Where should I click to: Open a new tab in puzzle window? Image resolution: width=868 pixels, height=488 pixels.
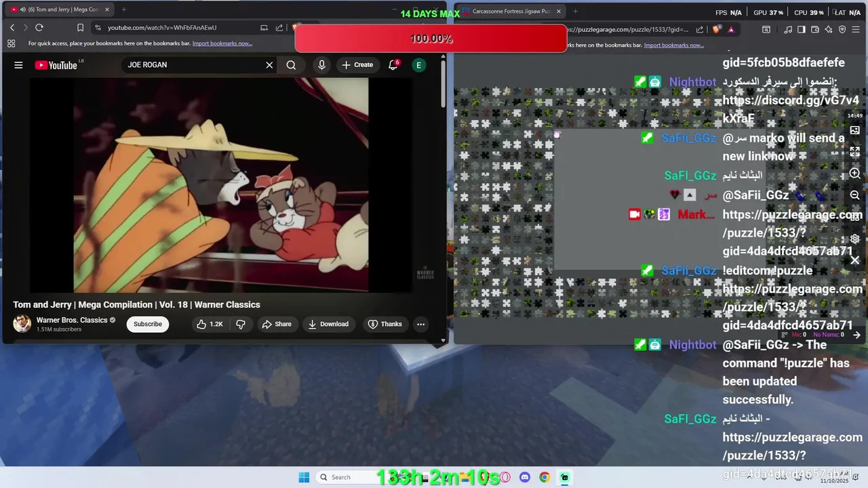[575, 11]
